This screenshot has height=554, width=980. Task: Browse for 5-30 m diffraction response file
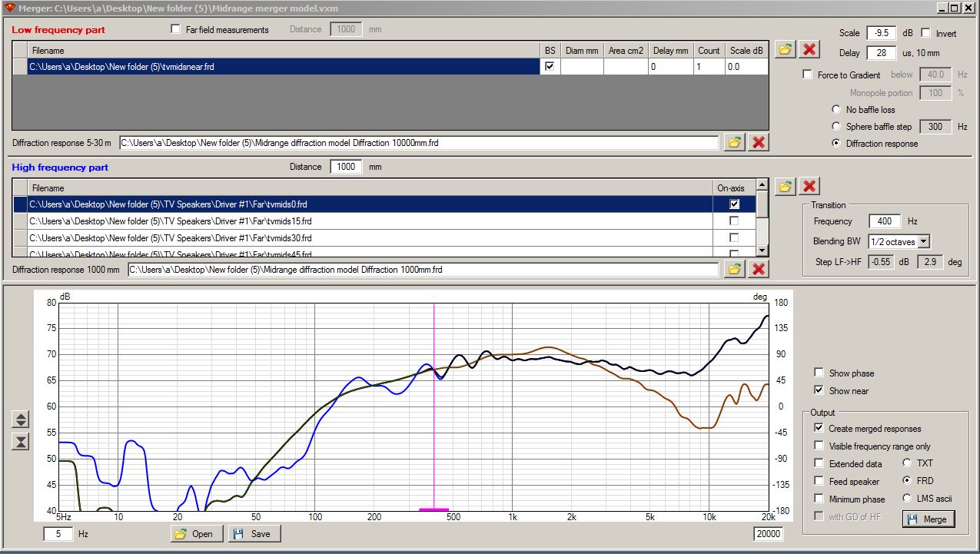[735, 142]
